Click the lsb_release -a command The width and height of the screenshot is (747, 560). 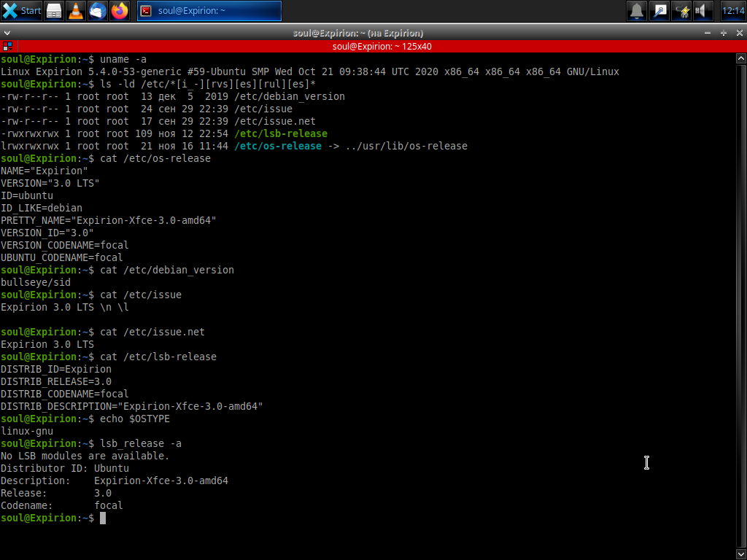click(x=141, y=443)
